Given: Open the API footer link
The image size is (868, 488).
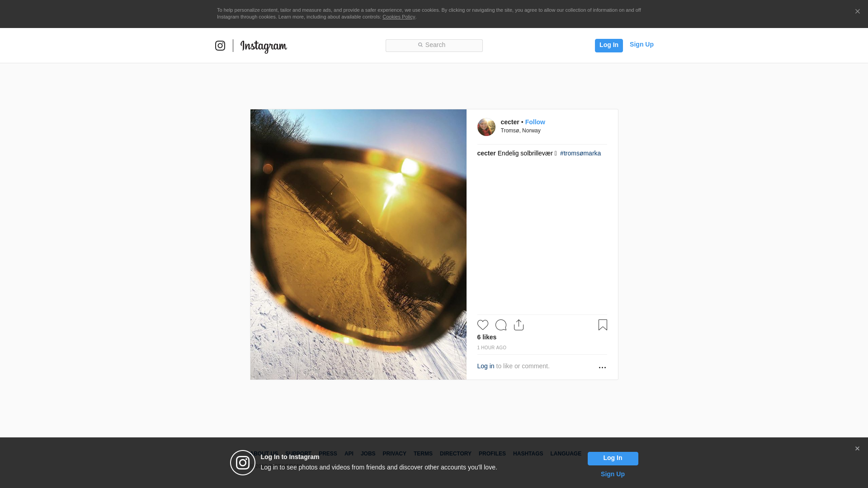Looking at the screenshot, I should (349, 454).
